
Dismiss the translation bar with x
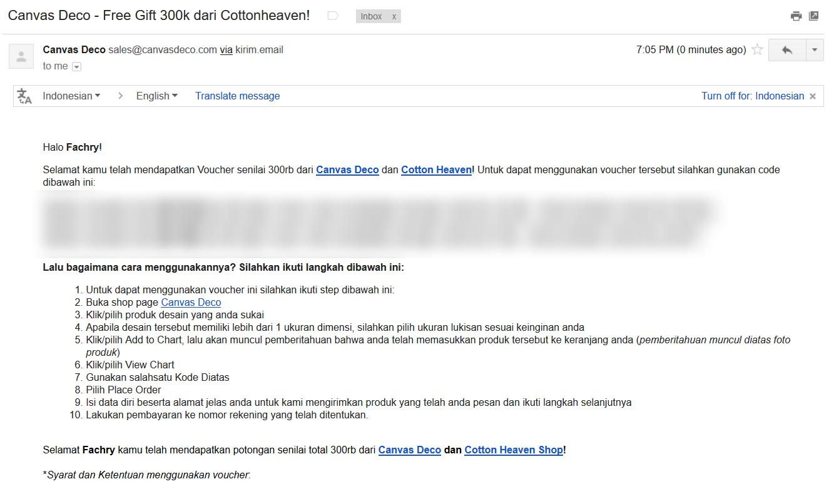click(813, 96)
